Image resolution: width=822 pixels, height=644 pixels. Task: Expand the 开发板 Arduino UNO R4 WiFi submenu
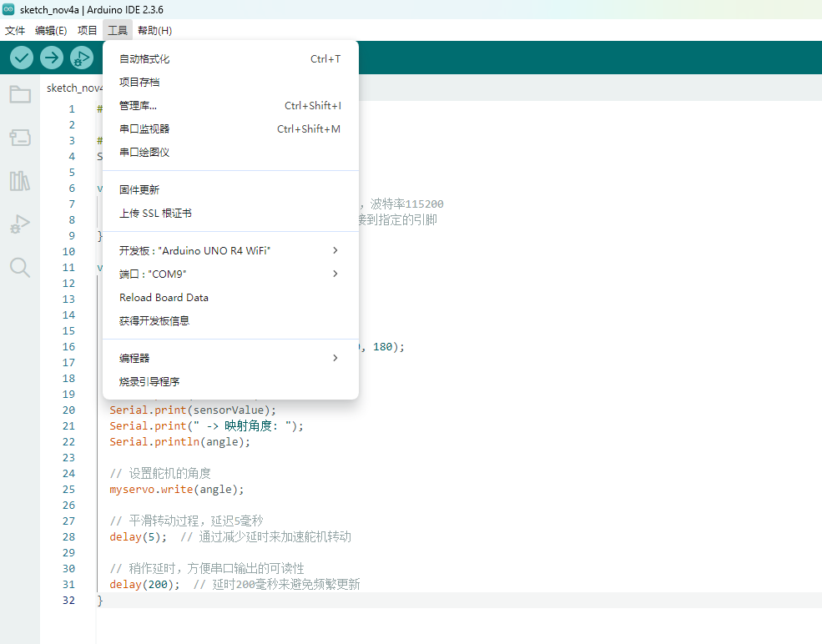[x=230, y=250]
